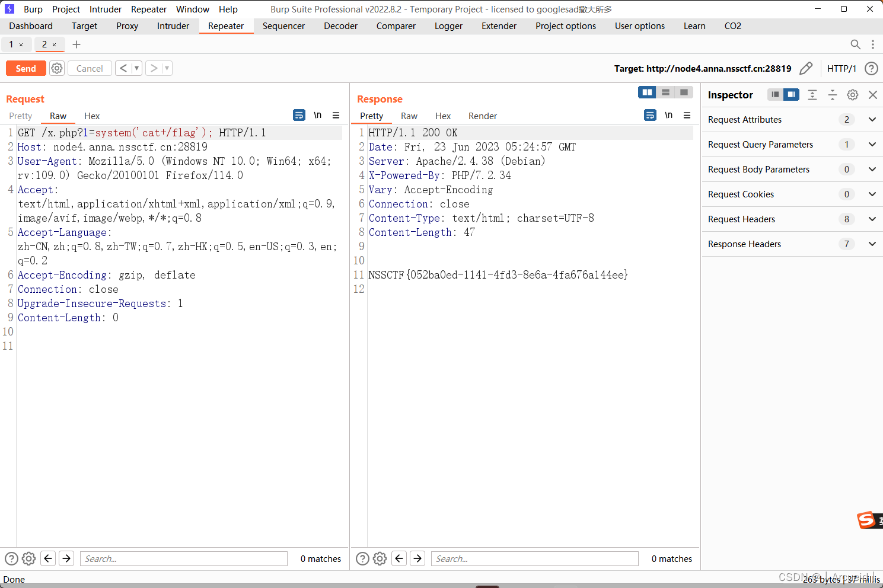The height and width of the screenshot is (588, 883).
Task: Expand Request Cookies section
Action: (792, 194)
